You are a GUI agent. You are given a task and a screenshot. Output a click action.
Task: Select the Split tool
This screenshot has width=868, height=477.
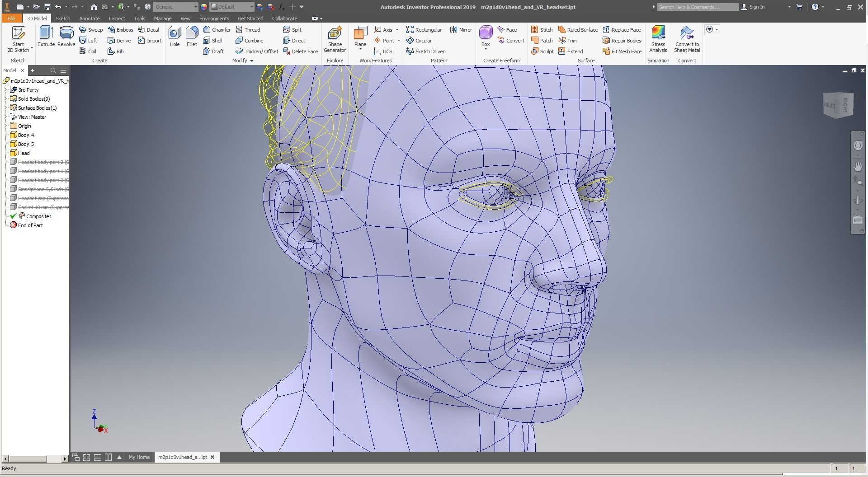point(292,30)
